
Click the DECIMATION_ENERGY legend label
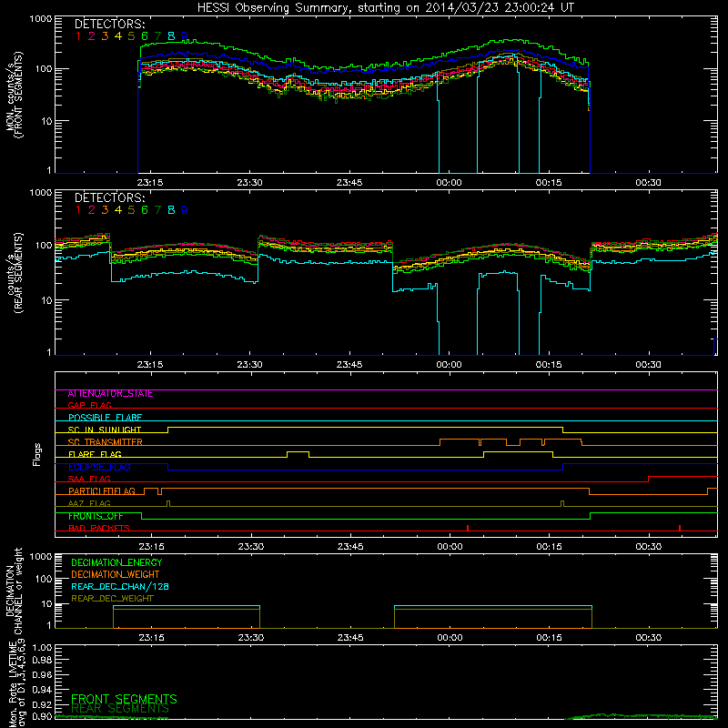click(x=116, y=562)
